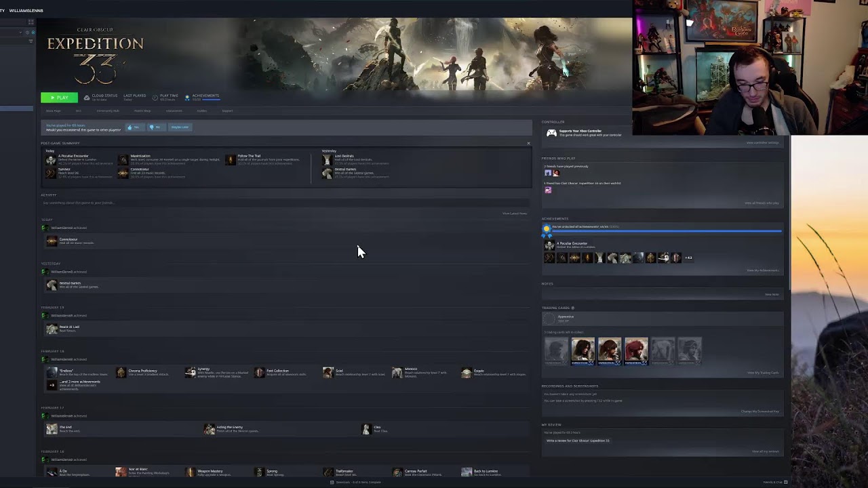Open the Points Shop tab
Image resolution: width=868 pixels, height=488 pixels.
(142, 111)
